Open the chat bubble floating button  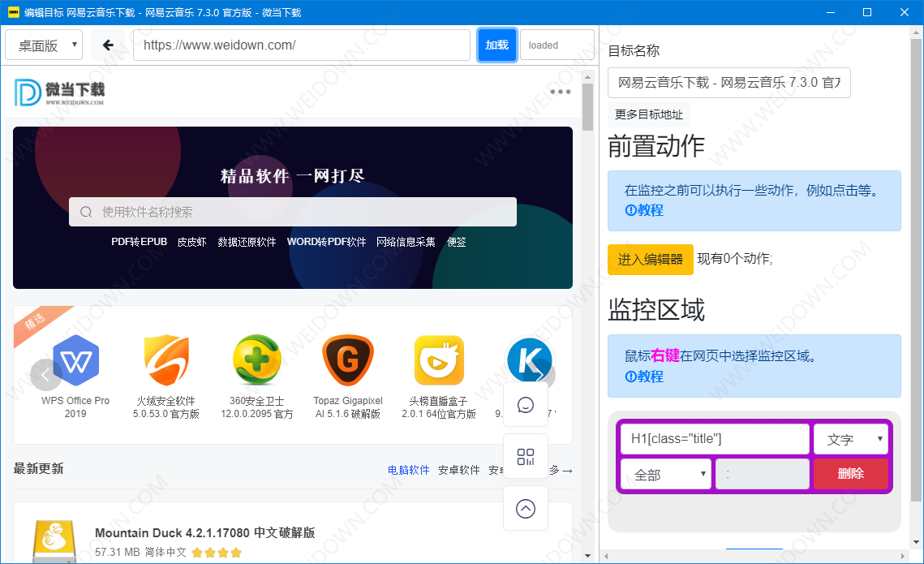(526, 405)
